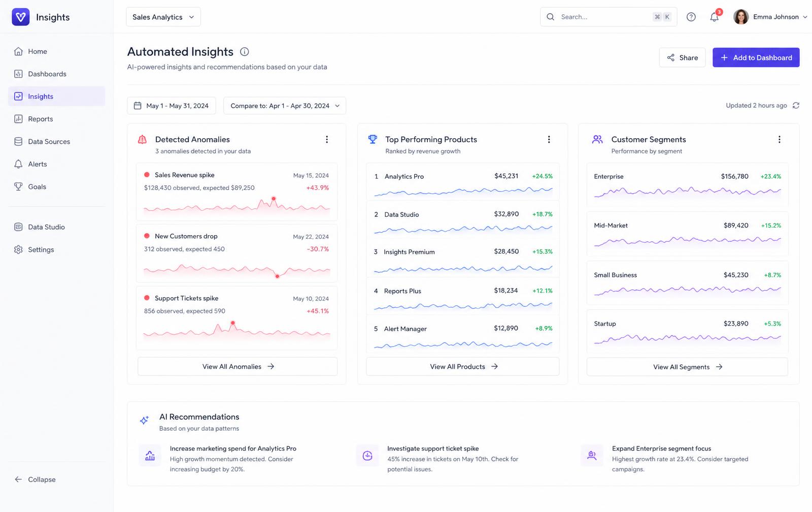This screenshot has width=812, height=512.
Task: Open Customer Segments options menu
Action: 780,139
